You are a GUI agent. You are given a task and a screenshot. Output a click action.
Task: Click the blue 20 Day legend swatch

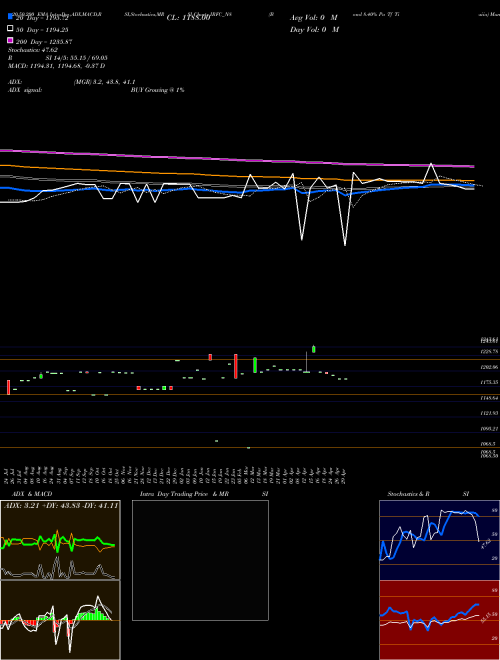[10, 17]
